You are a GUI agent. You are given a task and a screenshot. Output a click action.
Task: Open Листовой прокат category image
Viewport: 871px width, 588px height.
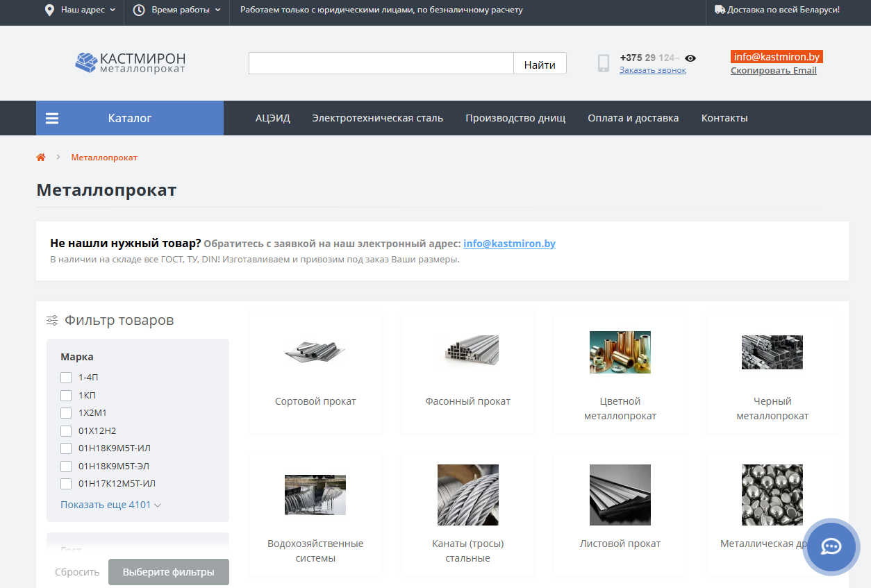point(620,495)
